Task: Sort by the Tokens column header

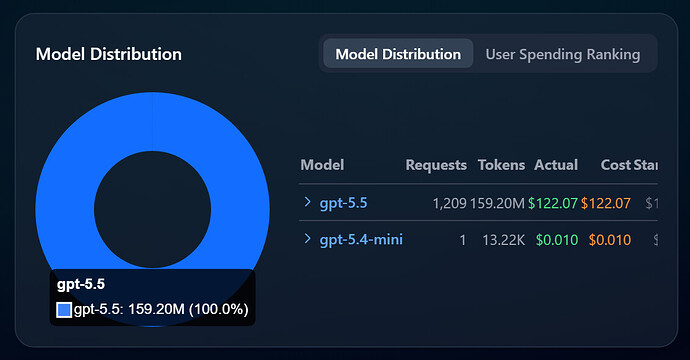Action: [x=501, y=165]
